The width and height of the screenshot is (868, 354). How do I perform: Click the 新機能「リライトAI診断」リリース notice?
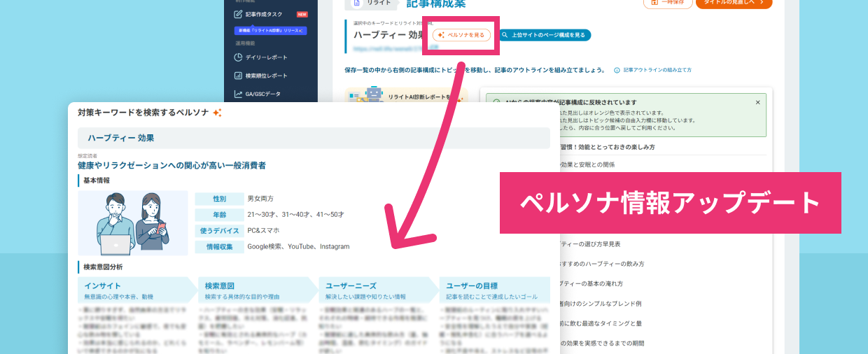point(270,31)
